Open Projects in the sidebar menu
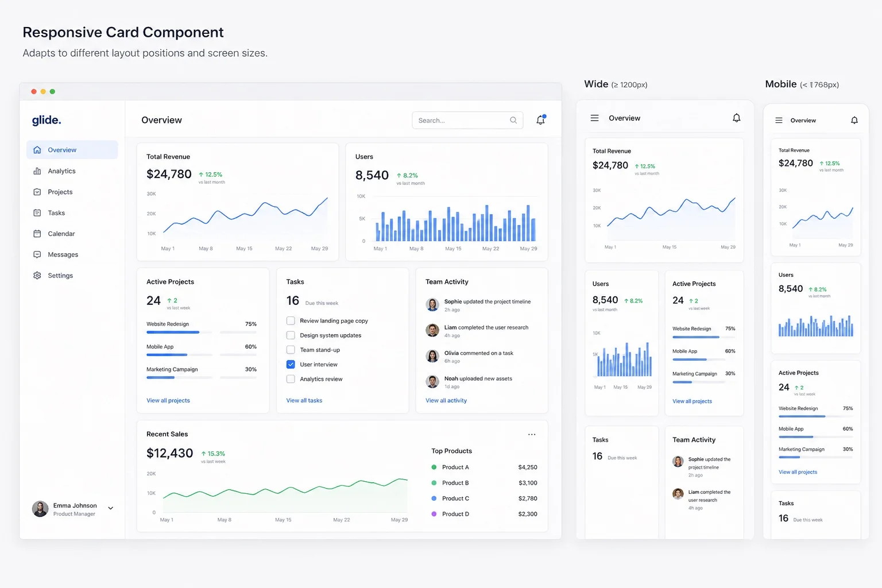The width and height of the screenshot is (882, 588). tap(72, 192)
